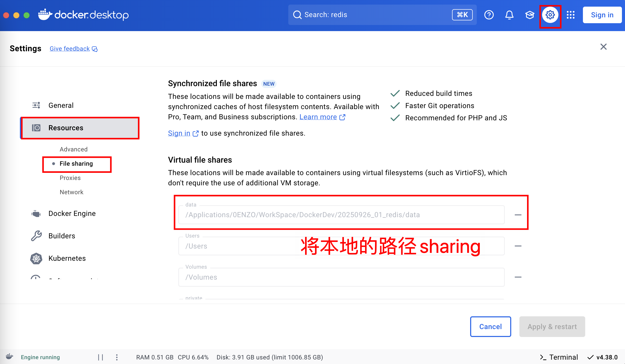Click the /Users path input field

pos(341,246)
